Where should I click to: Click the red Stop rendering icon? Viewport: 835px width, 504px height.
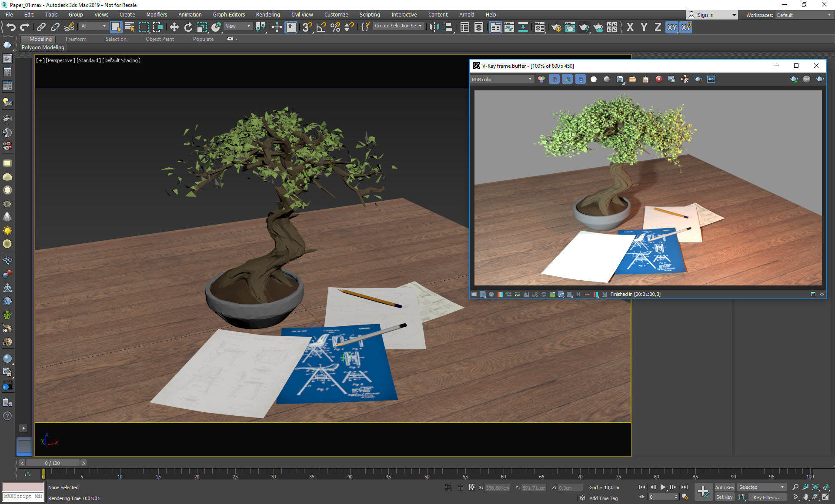point(658,79)
